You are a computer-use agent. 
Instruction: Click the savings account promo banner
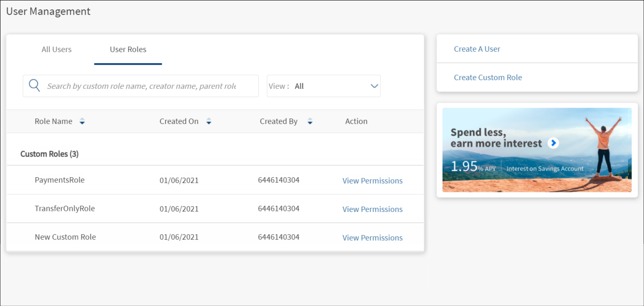pyautogui.click(x=537, y=150)
